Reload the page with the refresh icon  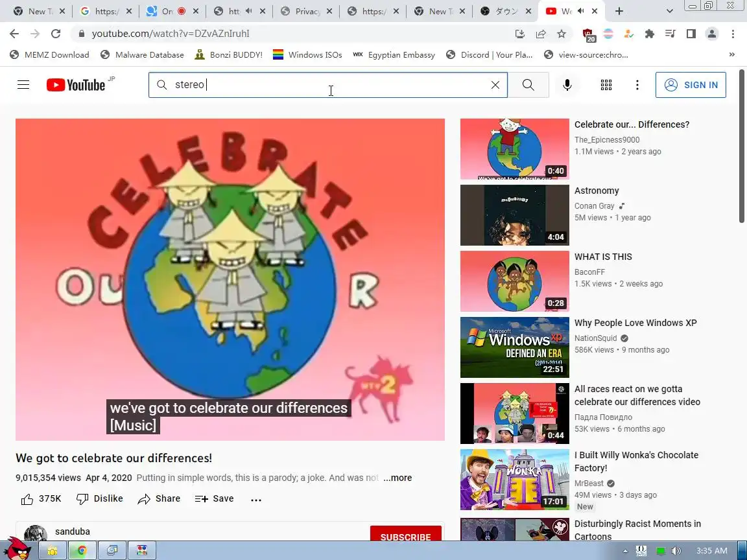pyautogui.click(x=56, y=34)
